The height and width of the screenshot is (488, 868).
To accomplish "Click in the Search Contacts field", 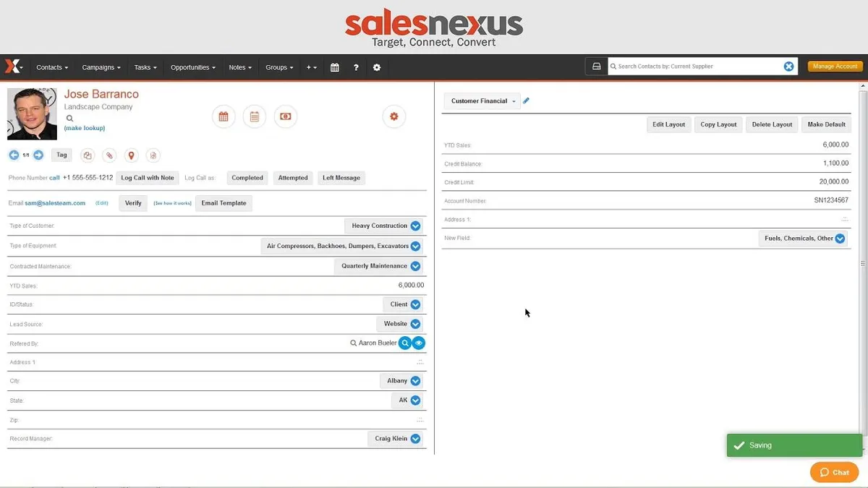I will pyautogui.click(x=694, y=67).
